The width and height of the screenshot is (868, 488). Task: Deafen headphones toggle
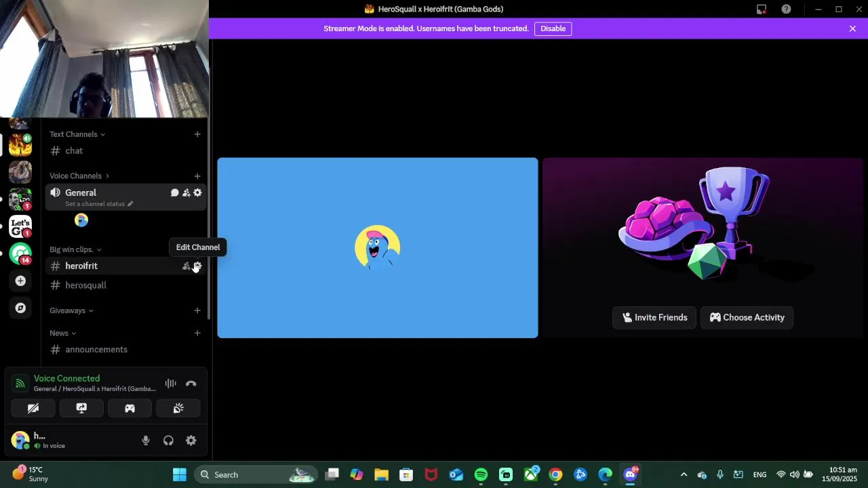click(x=168, y=441)
